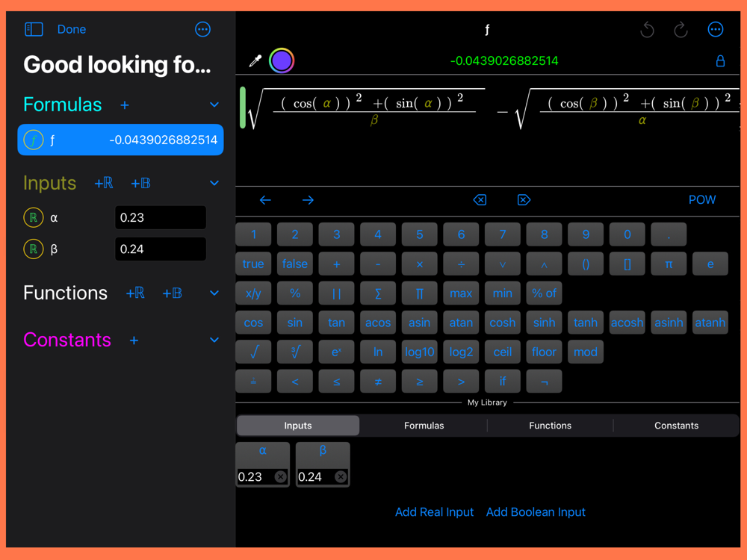Insert the parentheses key

586,264
